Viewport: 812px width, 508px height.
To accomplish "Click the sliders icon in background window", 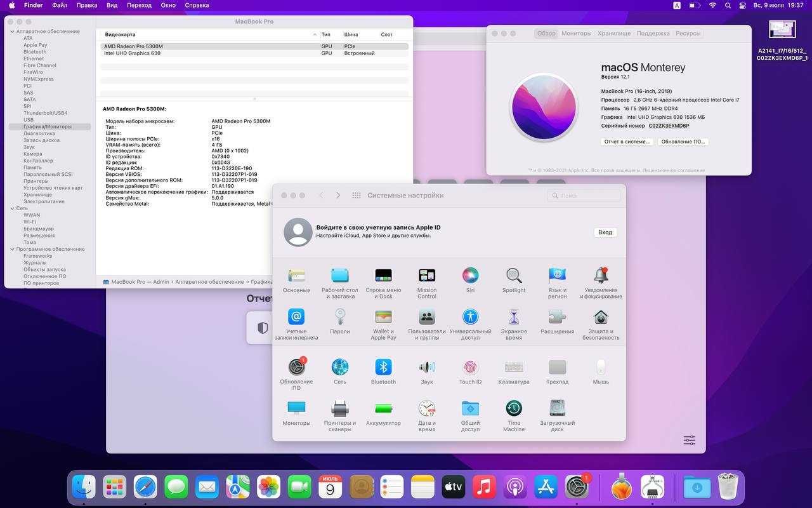I will point(690,440).
